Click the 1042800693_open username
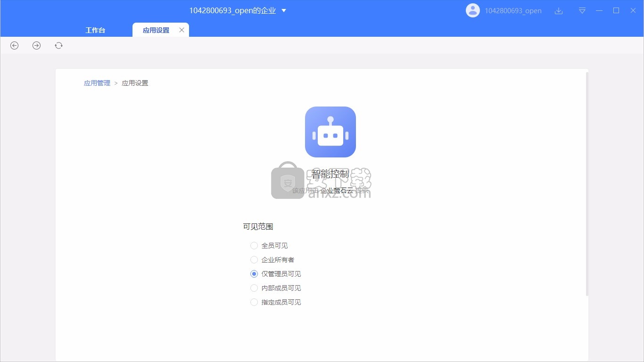Viewport: 644px width, 362px height. click(513, 11)
